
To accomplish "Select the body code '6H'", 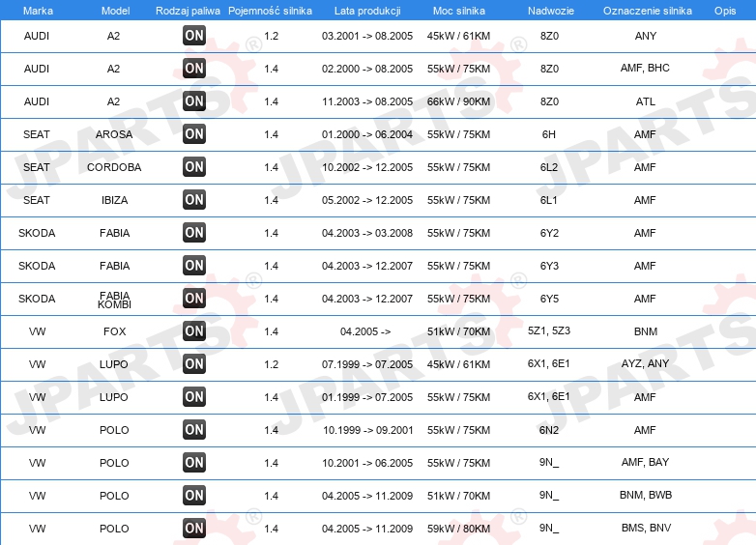I will [549, 134].
